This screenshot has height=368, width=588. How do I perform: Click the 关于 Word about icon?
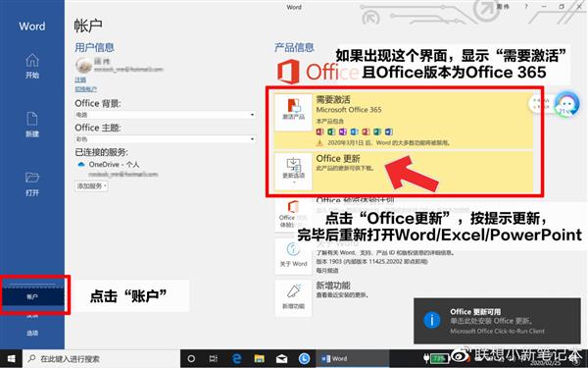click(293, 255)
